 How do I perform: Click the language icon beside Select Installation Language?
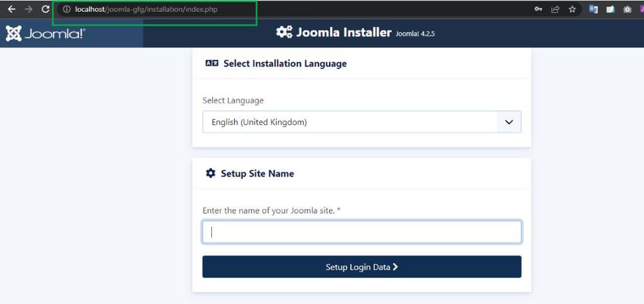(211, 63)
